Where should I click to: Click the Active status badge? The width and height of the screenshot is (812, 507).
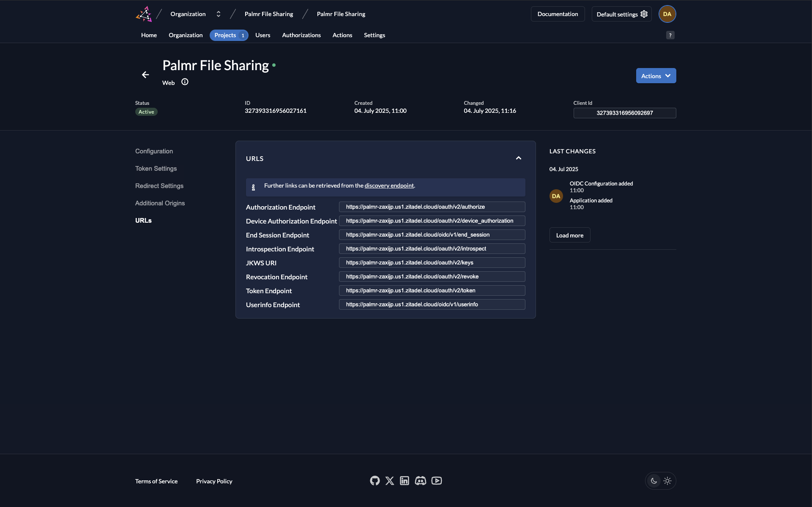pyautogui.click(x=146, y=112)
